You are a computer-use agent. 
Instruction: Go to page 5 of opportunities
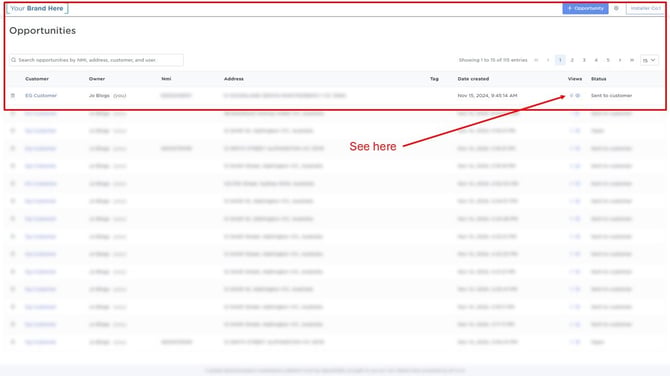(x=608, y=60)
